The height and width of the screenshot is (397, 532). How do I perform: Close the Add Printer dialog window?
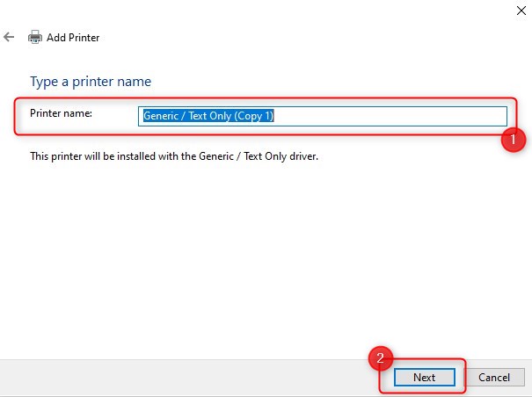point(521,11)
